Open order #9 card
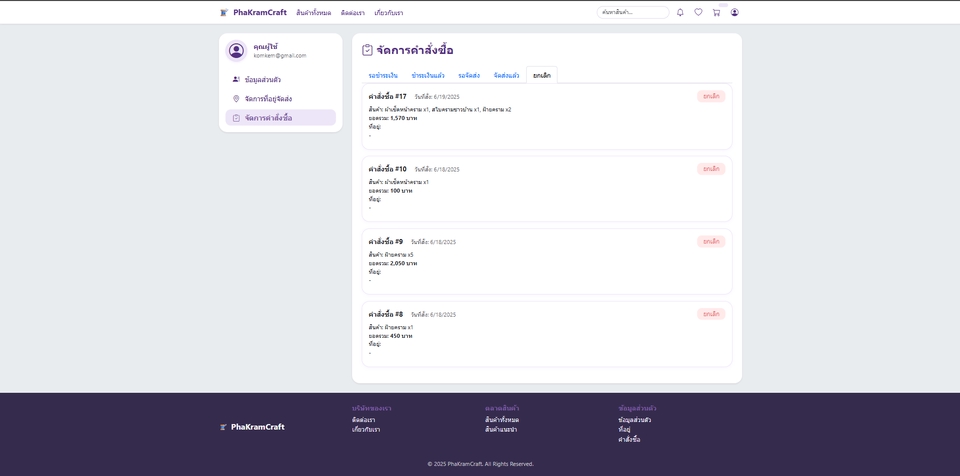960x476 pixels. tap(546, 261)
